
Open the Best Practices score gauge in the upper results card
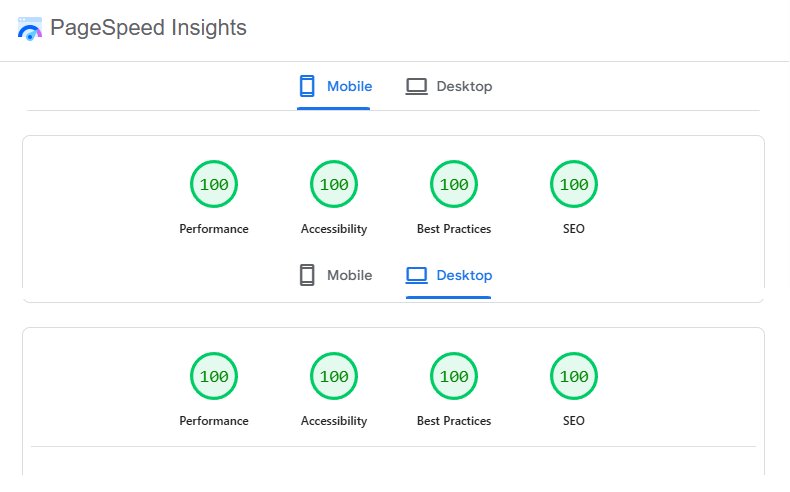454,184
